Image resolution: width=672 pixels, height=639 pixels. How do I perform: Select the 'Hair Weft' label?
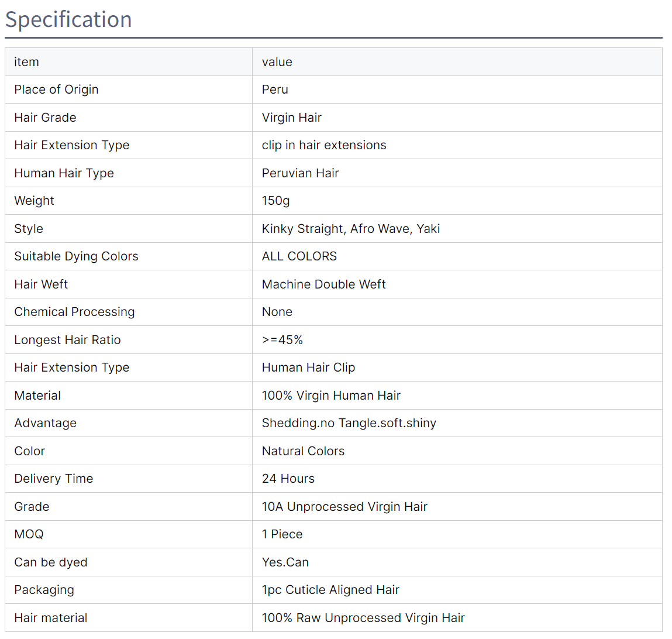point(41,284)
